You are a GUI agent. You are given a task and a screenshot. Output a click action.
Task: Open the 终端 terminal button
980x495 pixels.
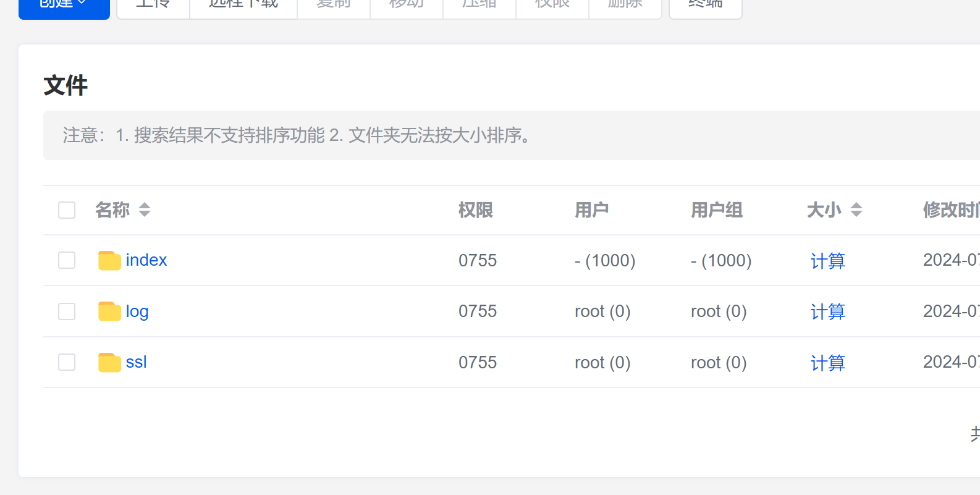coord(705,6)
